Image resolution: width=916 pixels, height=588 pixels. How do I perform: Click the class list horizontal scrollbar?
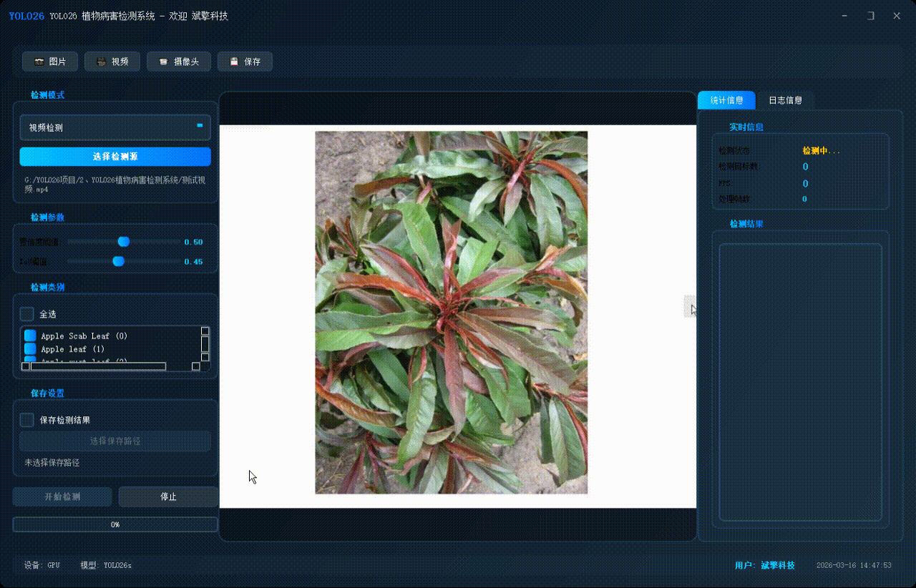111,366
